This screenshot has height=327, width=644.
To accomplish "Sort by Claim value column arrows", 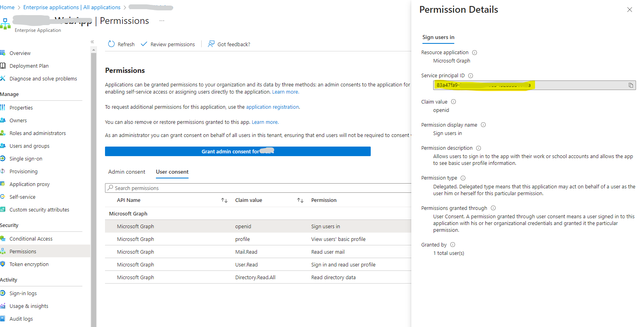I will pos(300,200).
